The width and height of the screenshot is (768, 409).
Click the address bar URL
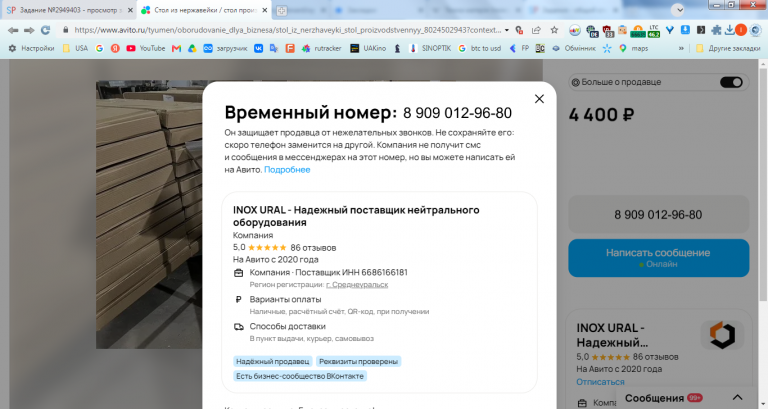click(287, 30)
